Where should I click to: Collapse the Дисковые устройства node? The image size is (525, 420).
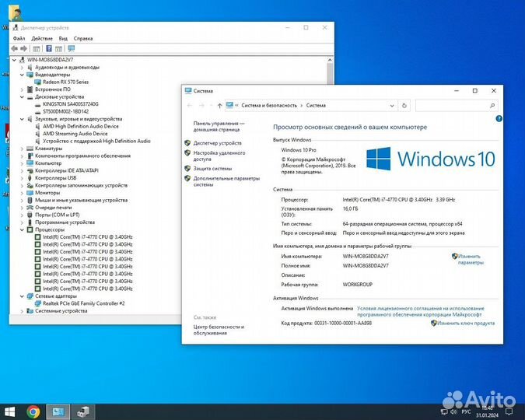pos(22,96)
